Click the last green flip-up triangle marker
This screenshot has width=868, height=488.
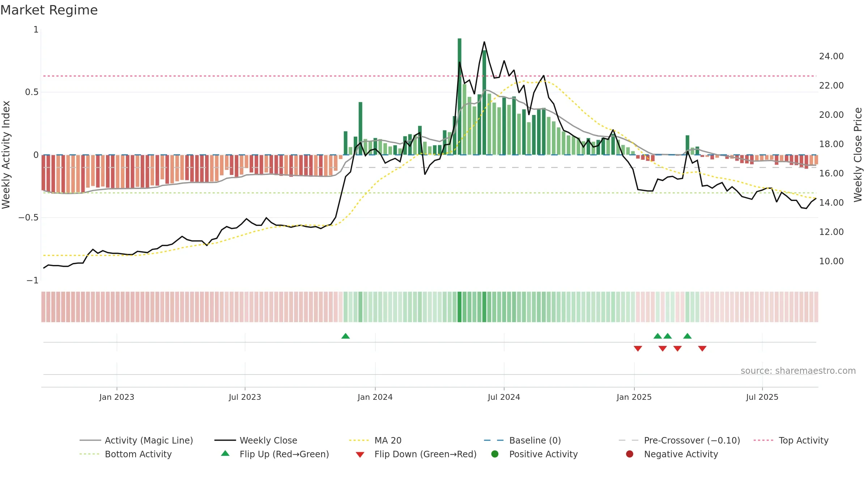[x=688, y=336]
